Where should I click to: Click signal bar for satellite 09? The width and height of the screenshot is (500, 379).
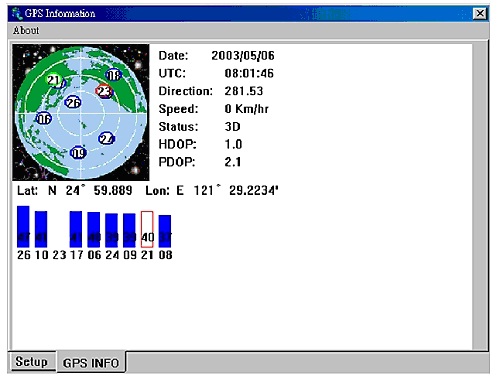129,231
